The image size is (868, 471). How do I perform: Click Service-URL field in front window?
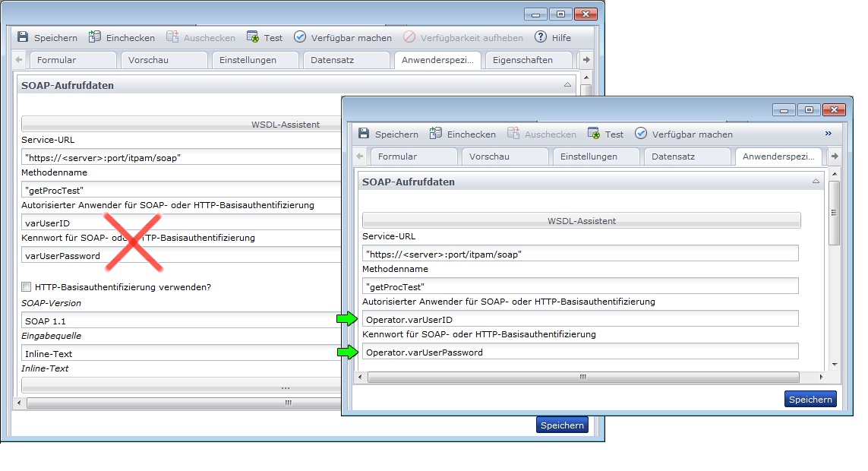(580, 254)
